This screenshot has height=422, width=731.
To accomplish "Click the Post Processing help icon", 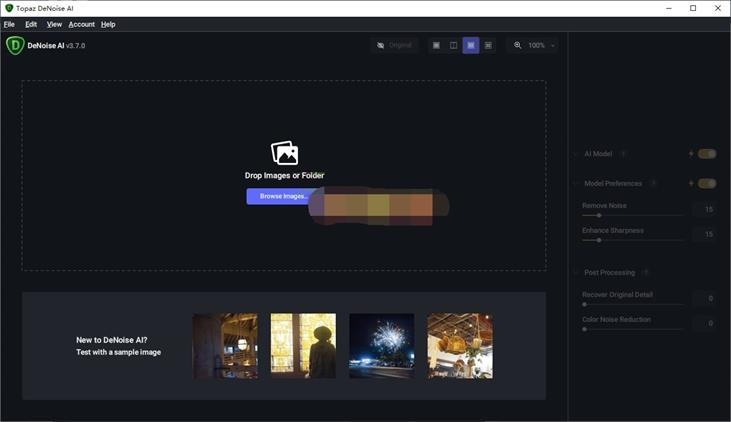I will pos(646,273).
